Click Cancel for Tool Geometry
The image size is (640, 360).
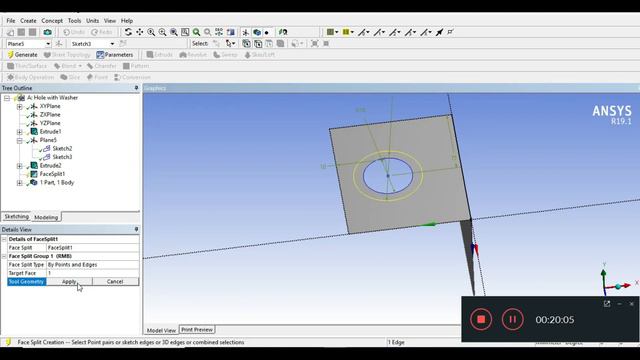pyautogui.click(x=115, y=282)
